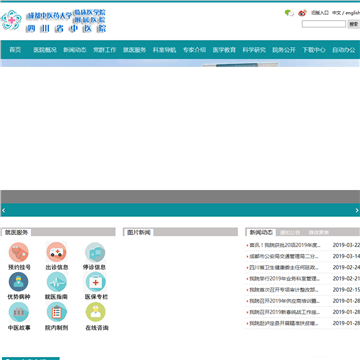Click the 搜索 search button

pyautogui.click(x=354, y=24)
